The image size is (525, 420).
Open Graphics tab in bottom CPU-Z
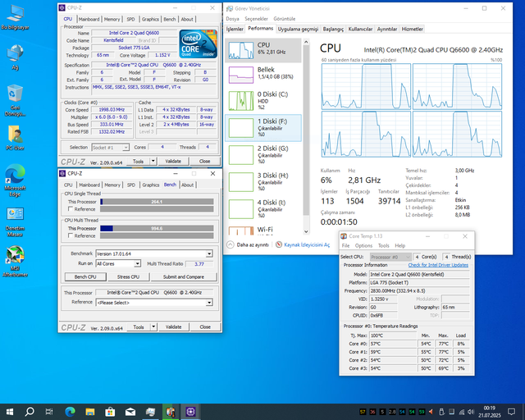[150, 185]
